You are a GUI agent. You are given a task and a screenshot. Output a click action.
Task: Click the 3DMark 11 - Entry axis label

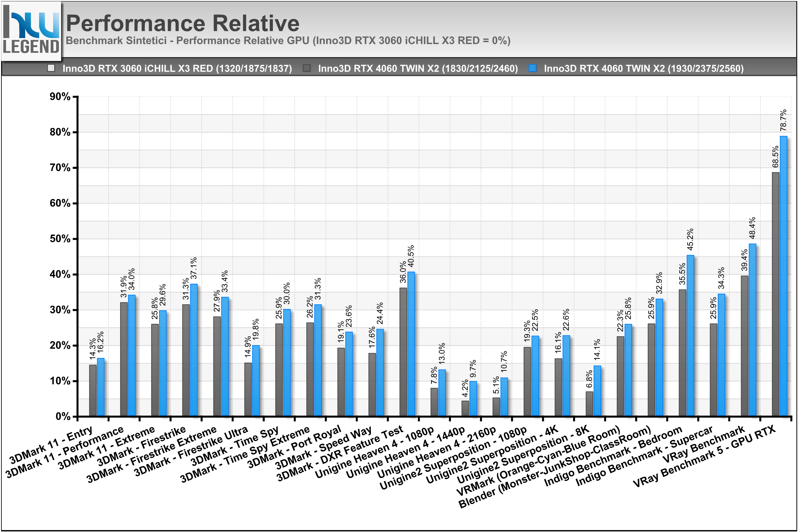tap(51, 445)
